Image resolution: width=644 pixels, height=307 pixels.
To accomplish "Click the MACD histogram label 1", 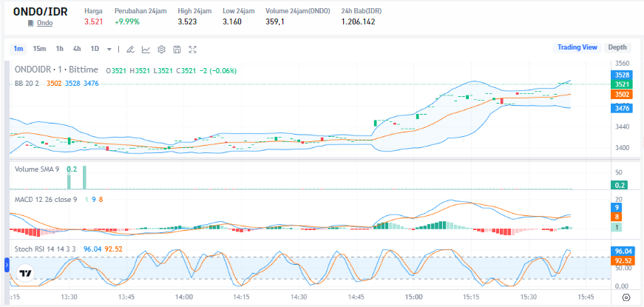I will (617, 227).
